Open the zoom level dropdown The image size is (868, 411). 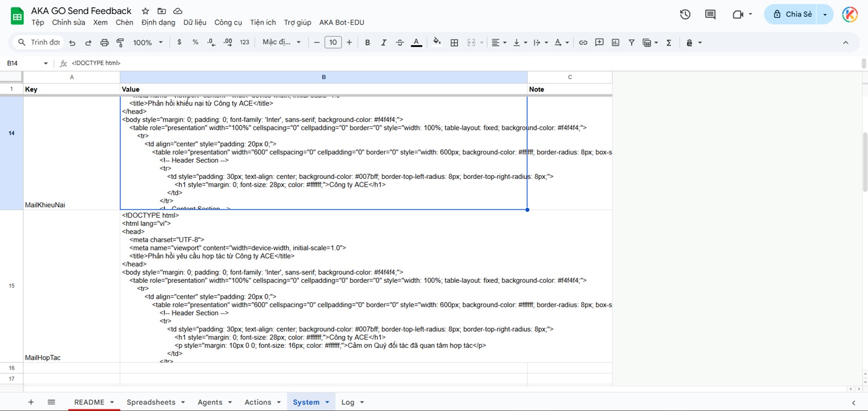(148, 42)
